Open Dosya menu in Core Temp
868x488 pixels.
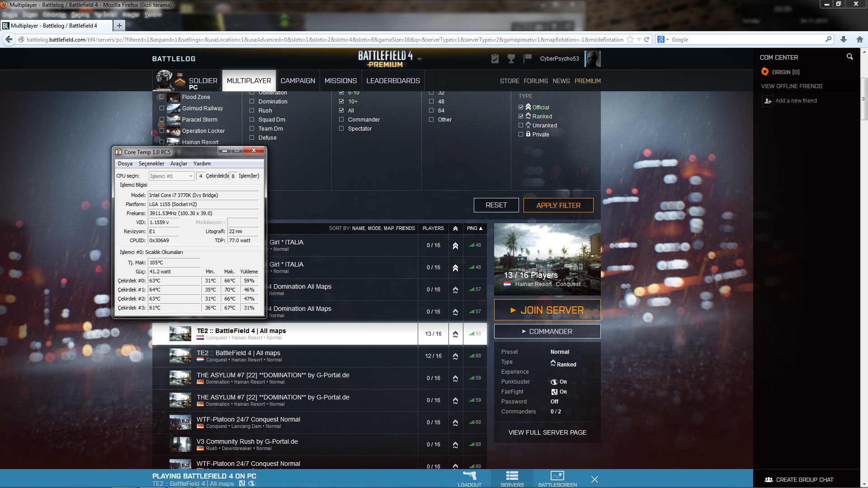[x=125, y=164]
